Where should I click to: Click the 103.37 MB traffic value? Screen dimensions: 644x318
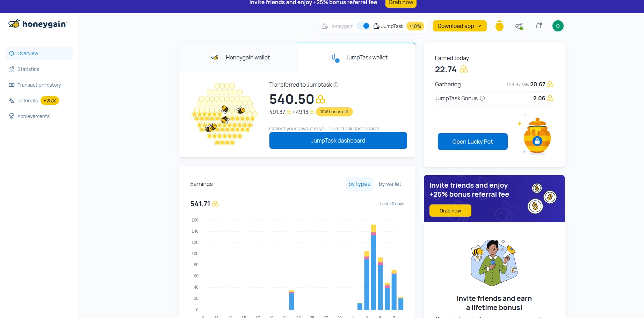[518, 85]
